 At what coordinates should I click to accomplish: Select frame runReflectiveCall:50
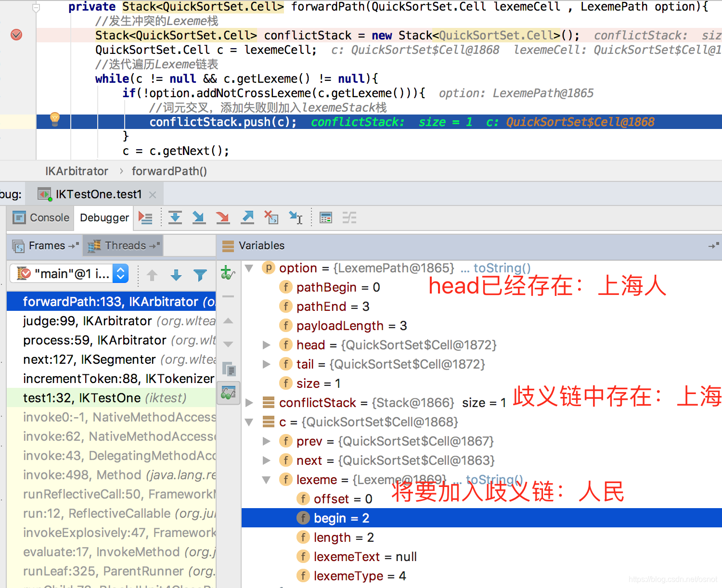pos(111,494)
